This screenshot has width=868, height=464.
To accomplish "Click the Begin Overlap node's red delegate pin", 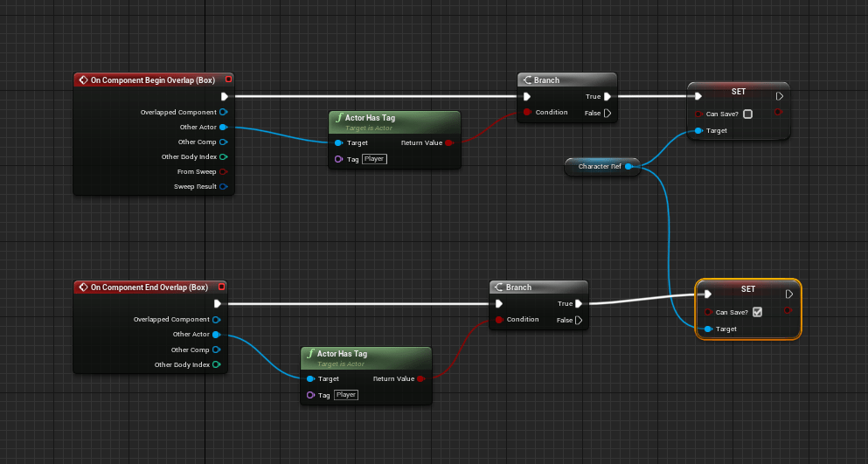I will click(228, 80).
